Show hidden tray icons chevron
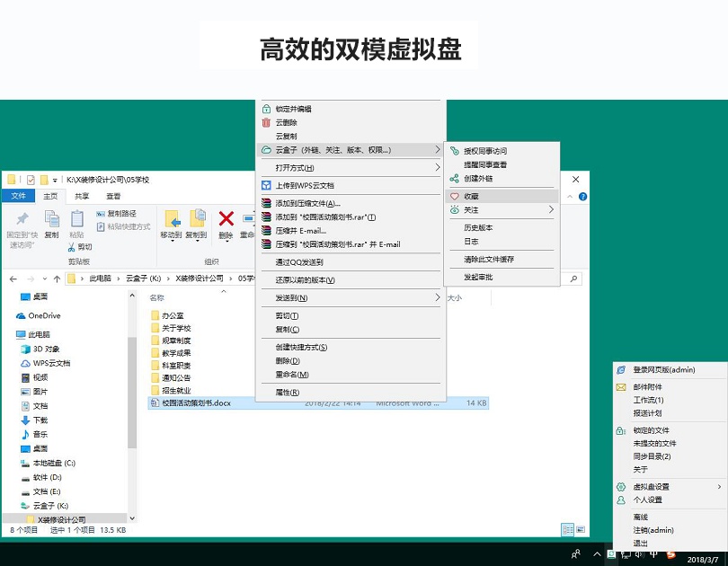The height and width of the screenshot is (566, 728). (x=597, y=554)
